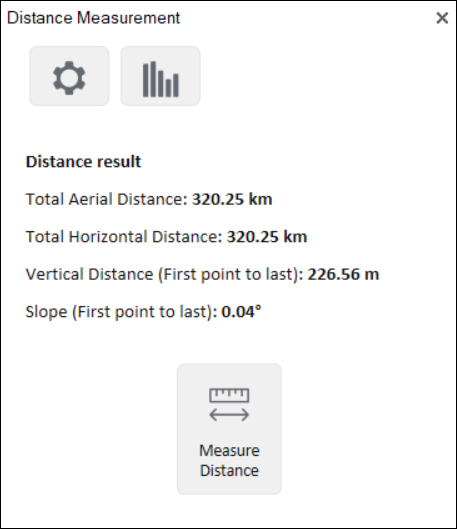This screenshot has height=529, width=457.
Task: Select the horizontal distance value 320.25 km
Action: 267,236
